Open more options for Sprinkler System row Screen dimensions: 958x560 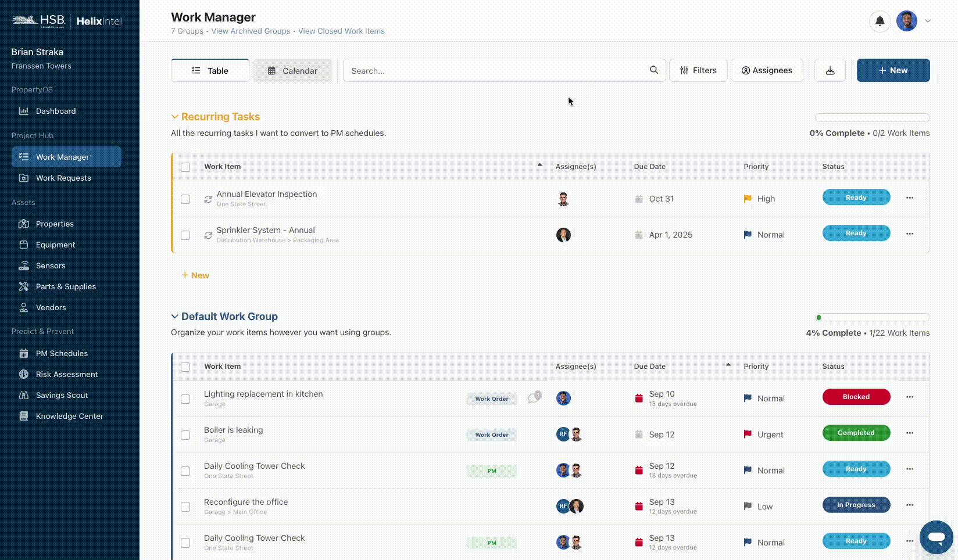click(x=910, y=234)
